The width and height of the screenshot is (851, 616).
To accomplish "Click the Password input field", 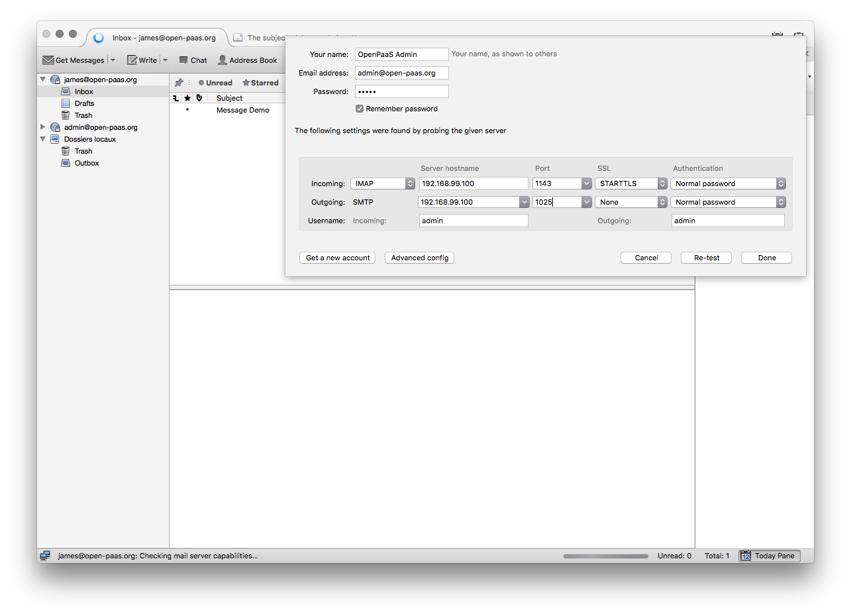I will [402, 91].
